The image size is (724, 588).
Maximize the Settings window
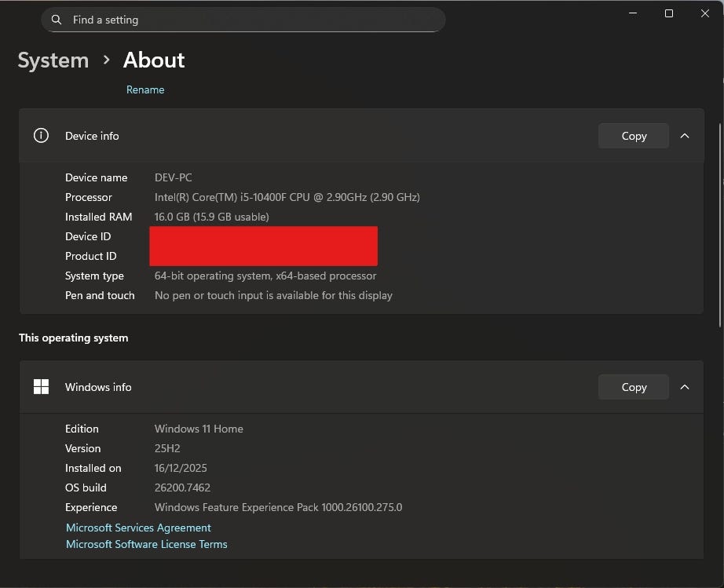point(669,13)
